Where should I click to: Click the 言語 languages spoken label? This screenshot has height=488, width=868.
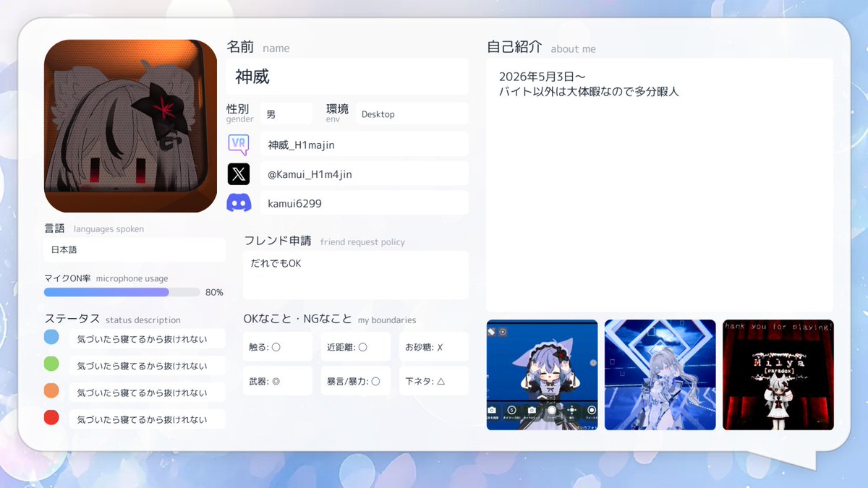click(94, 229)
